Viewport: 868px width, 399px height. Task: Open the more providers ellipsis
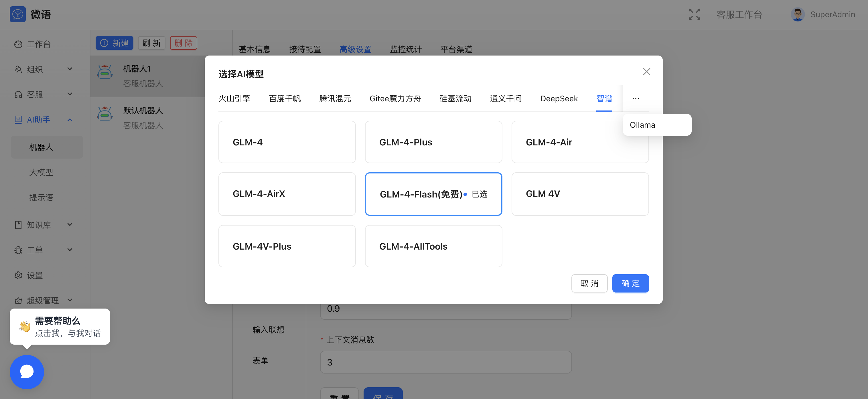(x=636, y=98)
